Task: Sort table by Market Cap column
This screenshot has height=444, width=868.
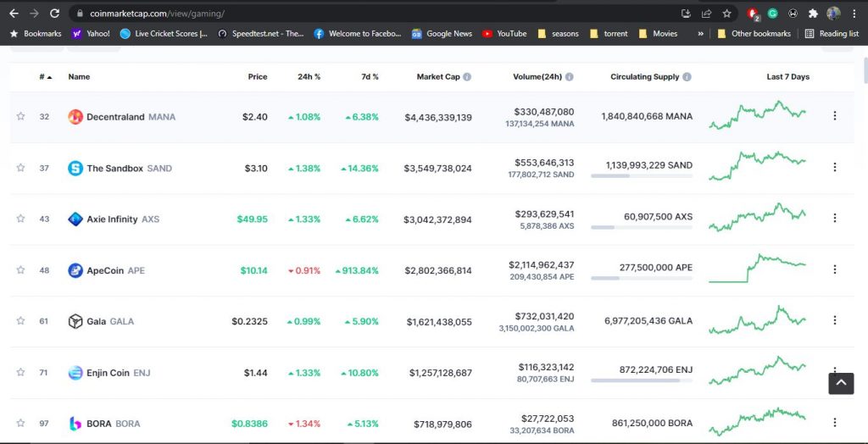Action: 438,77
